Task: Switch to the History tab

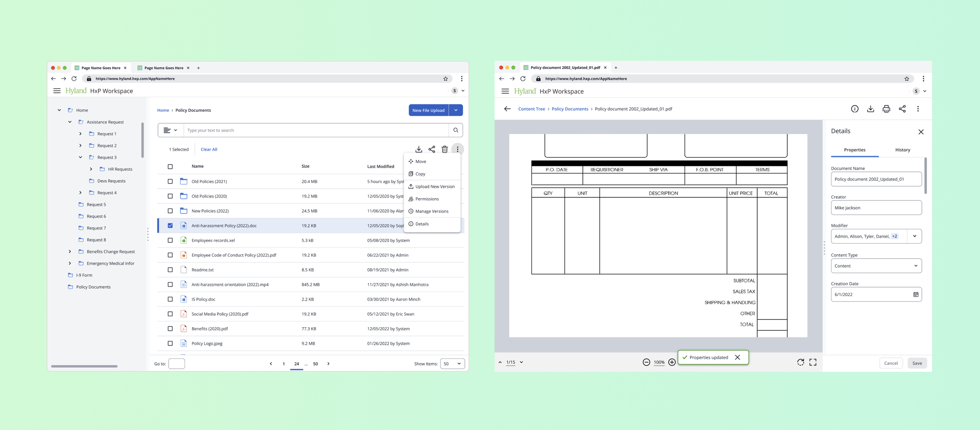Action: pyautogui.click(x=902, y=150)
